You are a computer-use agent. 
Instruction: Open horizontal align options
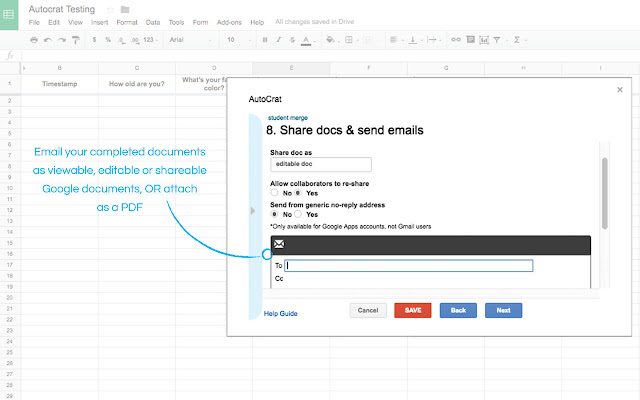click(393, 40)
